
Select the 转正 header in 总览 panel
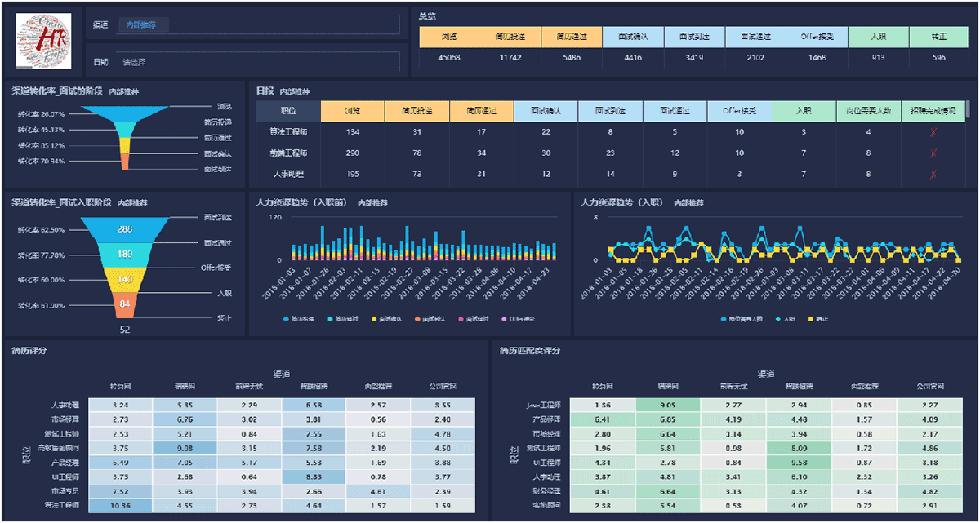(939, 37)
